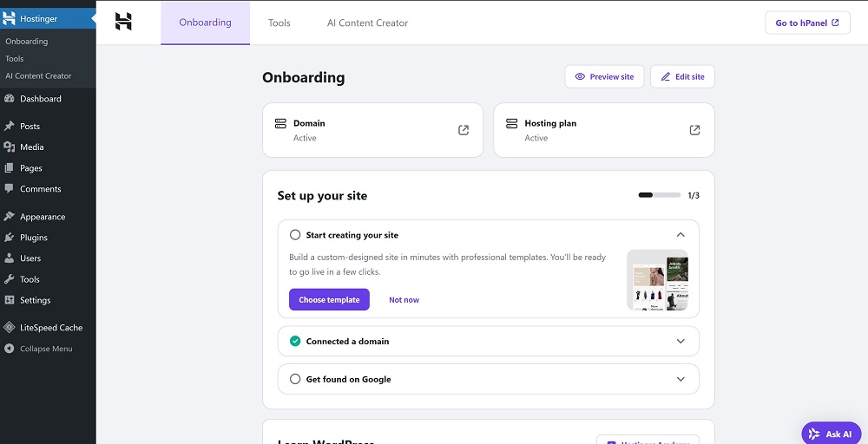Click the Tools wrench icon
868x444 pixels.
[9, 279]
